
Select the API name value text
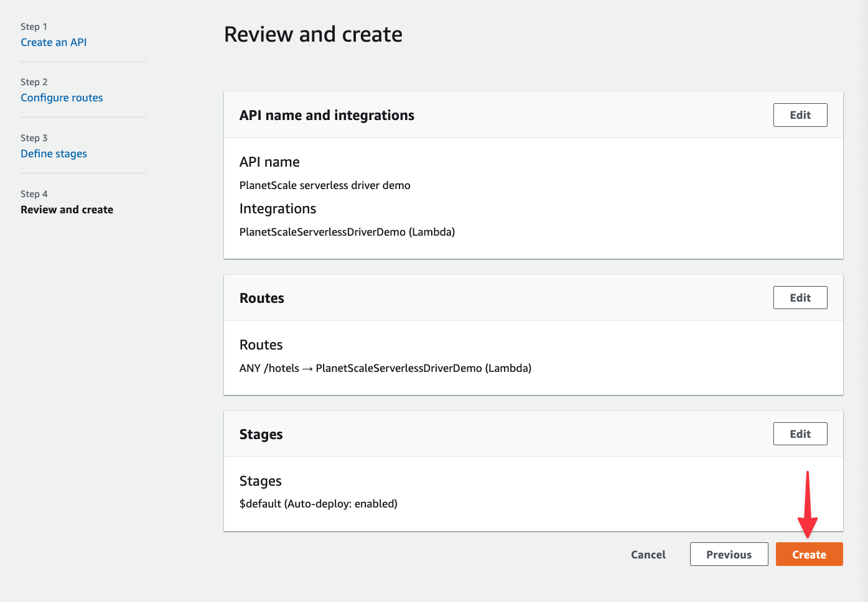[325, 185]
